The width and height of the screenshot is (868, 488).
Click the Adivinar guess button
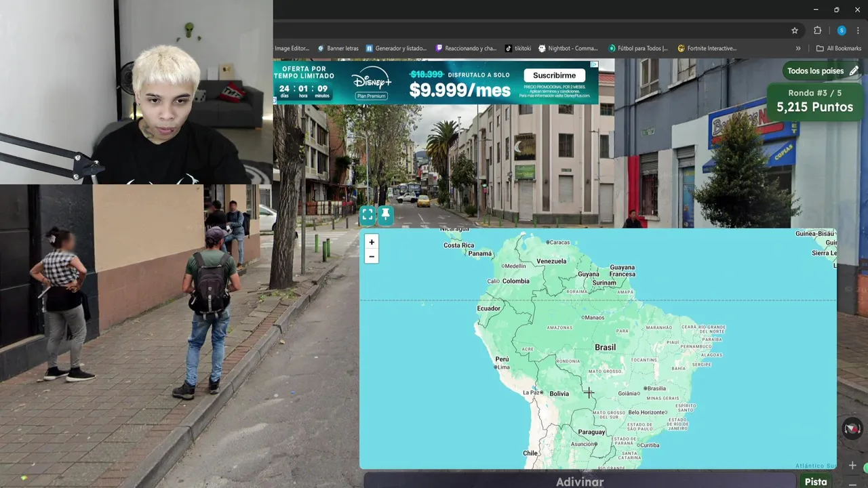580,481
